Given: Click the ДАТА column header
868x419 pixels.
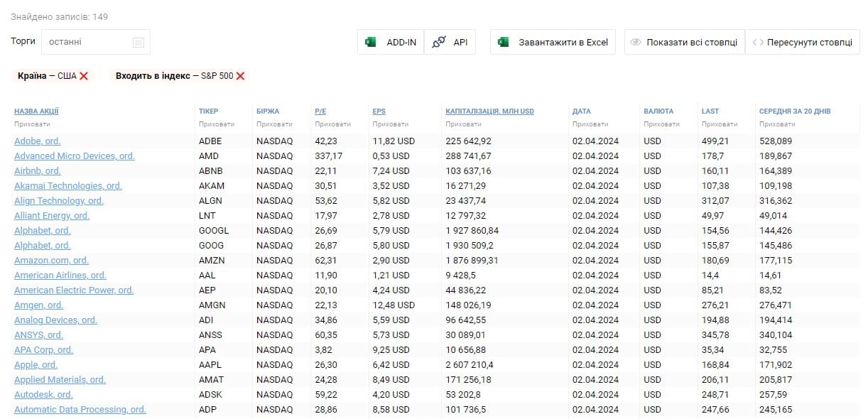Looking at the screenshot, I should [582, 111].
